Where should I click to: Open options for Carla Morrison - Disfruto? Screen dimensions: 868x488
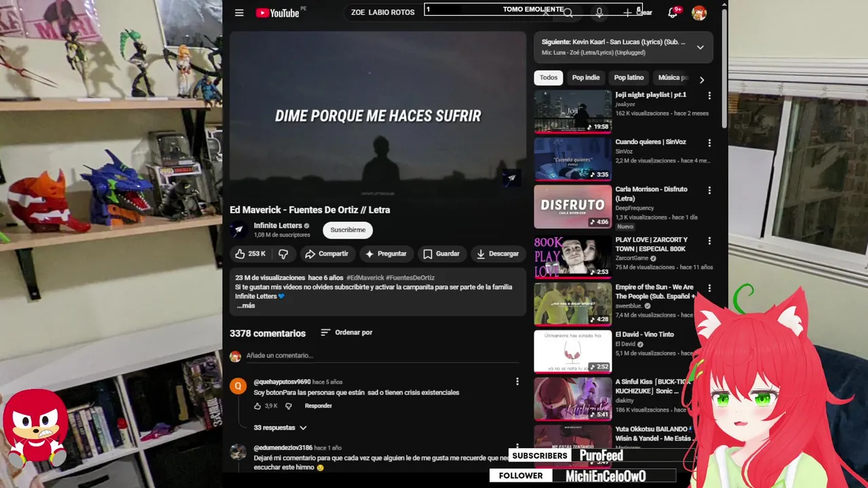point(709,190)
